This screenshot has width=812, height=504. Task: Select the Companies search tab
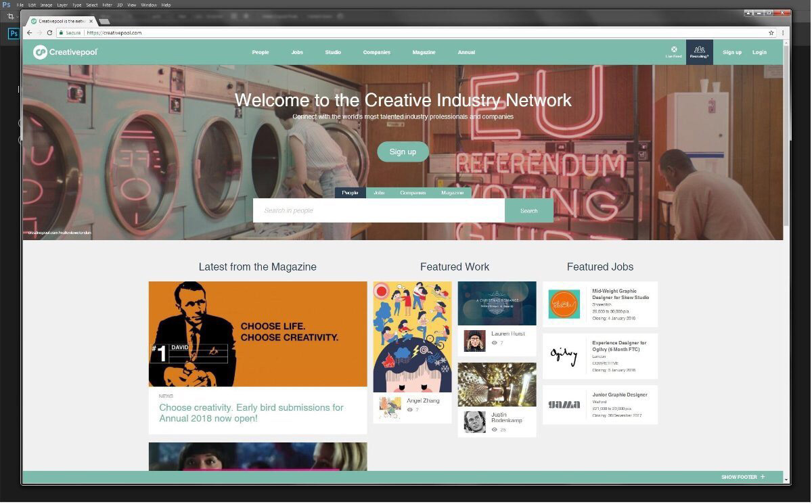click(x=413, y=193)
